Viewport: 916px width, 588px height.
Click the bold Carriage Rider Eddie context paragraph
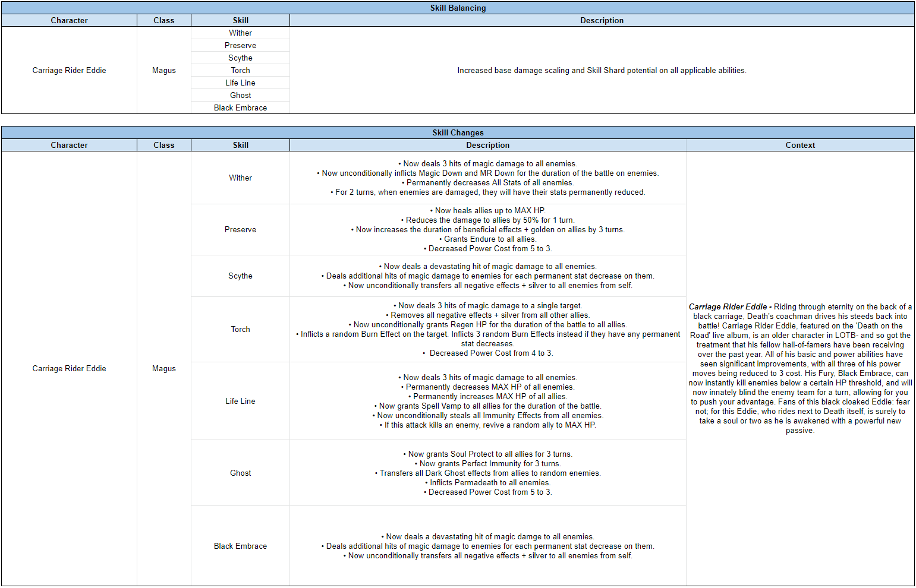pyautogui.click(x=799, y=368)
